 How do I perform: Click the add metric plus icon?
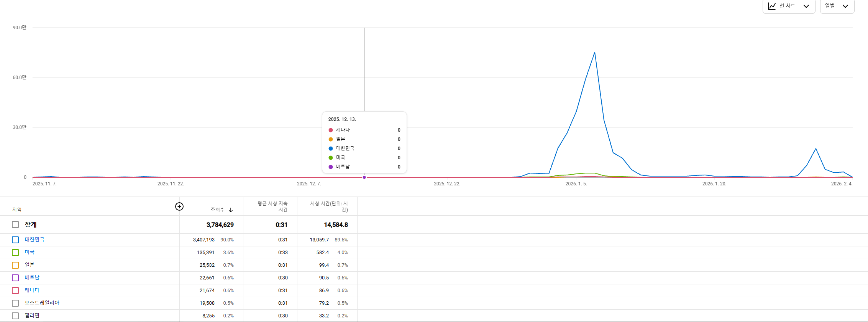pos(179,206)
